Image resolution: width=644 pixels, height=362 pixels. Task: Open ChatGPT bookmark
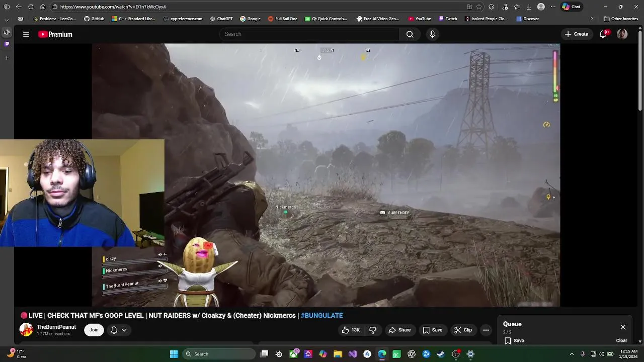coord(221,19)
